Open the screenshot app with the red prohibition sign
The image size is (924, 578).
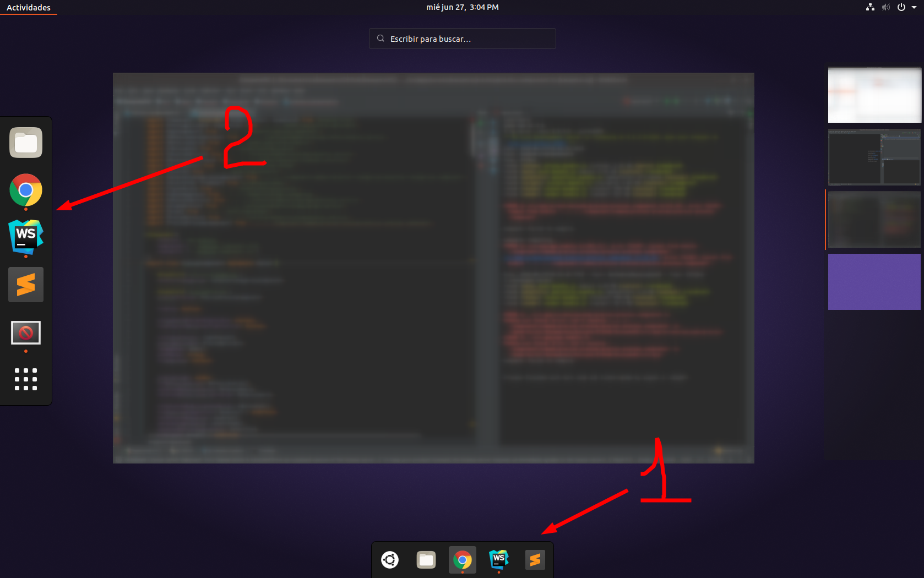point(26,333)
